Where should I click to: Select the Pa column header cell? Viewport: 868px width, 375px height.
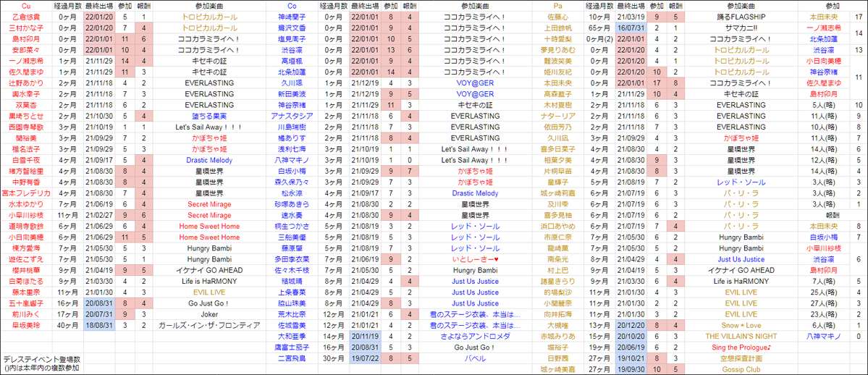(x=557, y=6)
